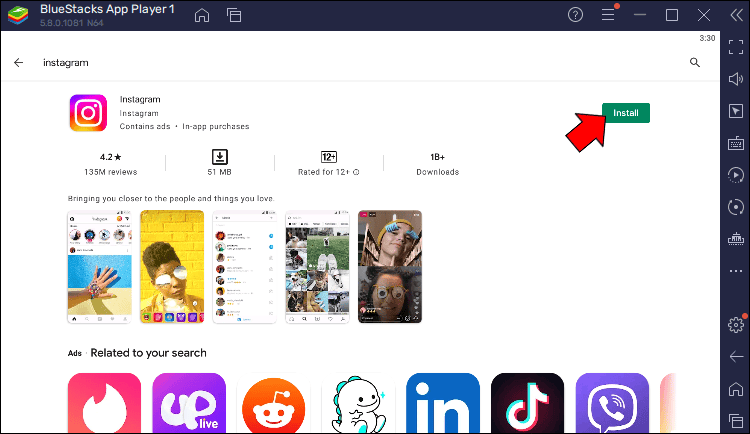Open the BlueStacks home tab icon
The image size is (750, 434).
coord(202,15)
